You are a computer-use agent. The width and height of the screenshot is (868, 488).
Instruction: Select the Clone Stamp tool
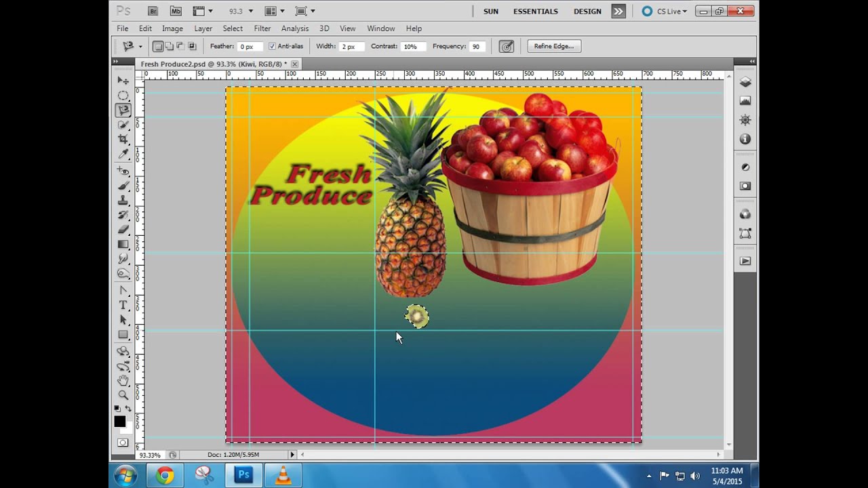coord(123,200)
